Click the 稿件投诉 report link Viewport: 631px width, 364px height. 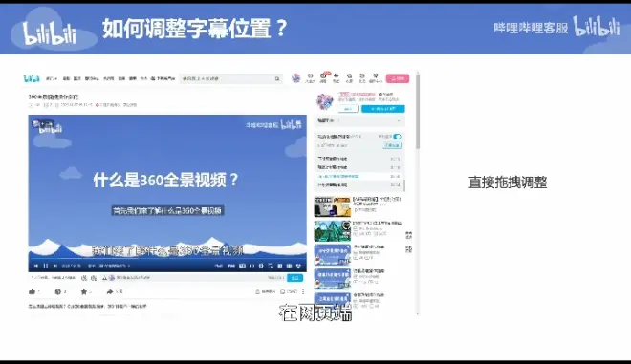pyautogui.click(x=266, y=291)
